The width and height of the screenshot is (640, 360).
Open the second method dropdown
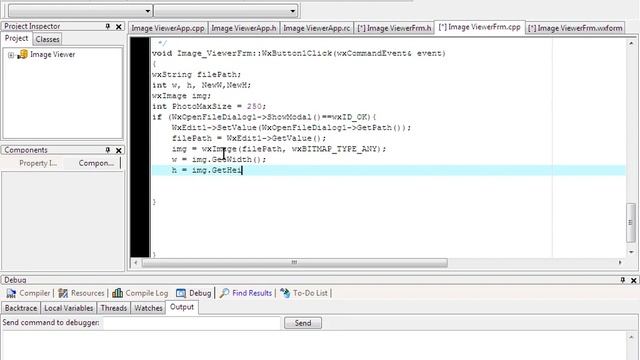click(226, 11)
